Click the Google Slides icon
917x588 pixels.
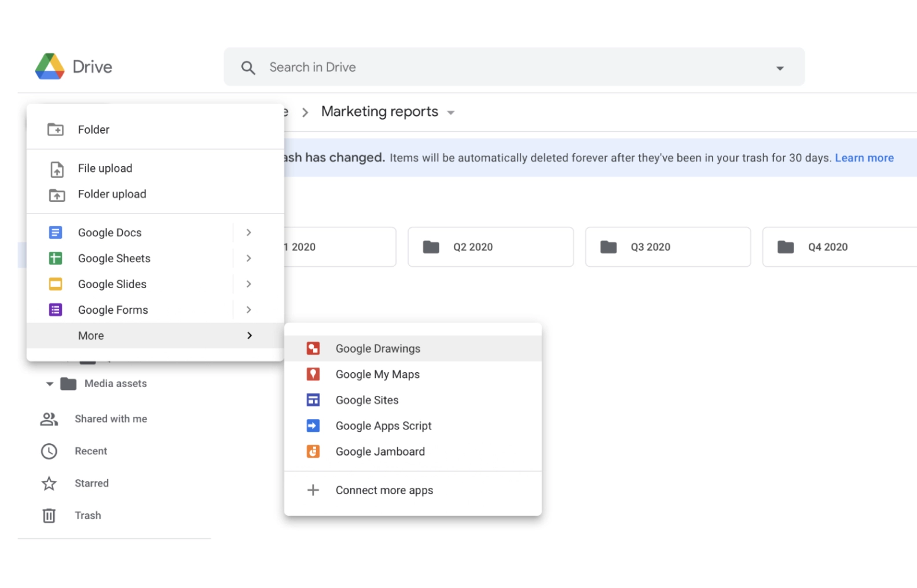56,284
